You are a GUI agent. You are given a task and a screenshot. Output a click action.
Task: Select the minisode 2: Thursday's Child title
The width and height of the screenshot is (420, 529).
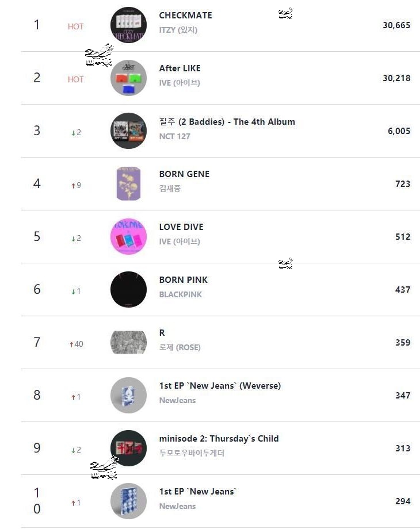pyautogui.click(x=219, y=439)
